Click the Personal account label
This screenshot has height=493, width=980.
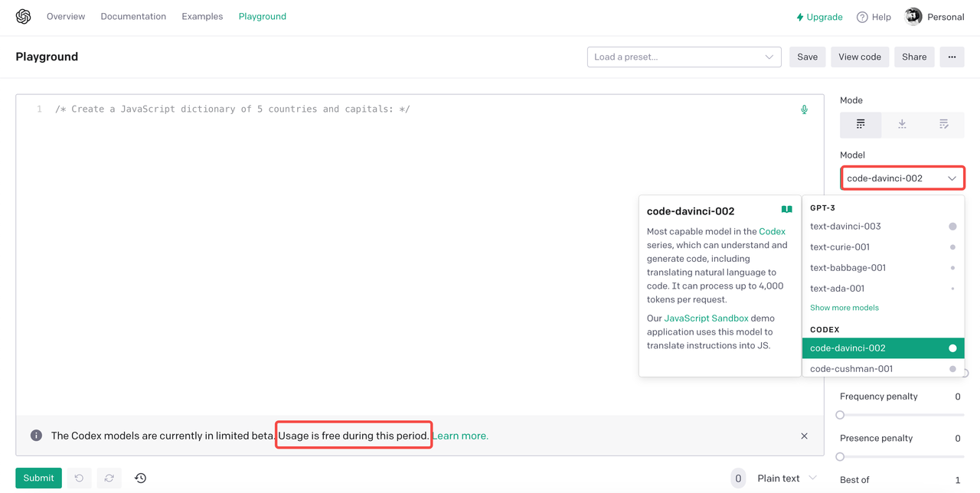(946, 17)
